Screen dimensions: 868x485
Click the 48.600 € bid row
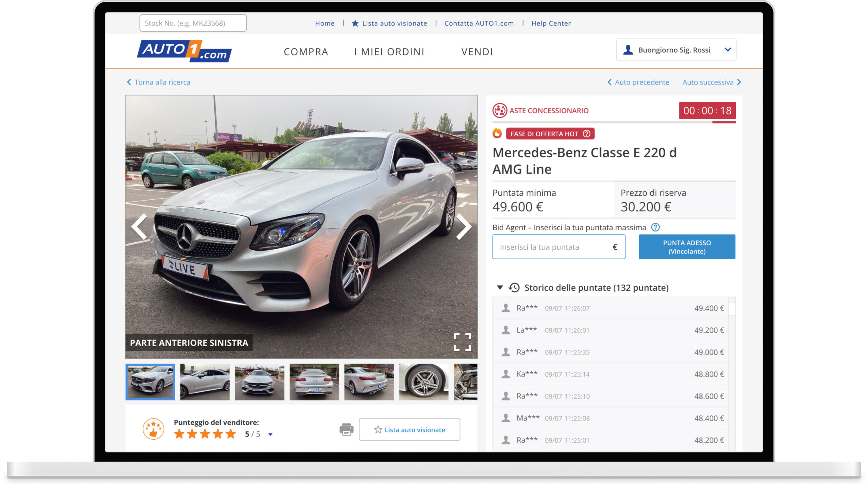610,396
